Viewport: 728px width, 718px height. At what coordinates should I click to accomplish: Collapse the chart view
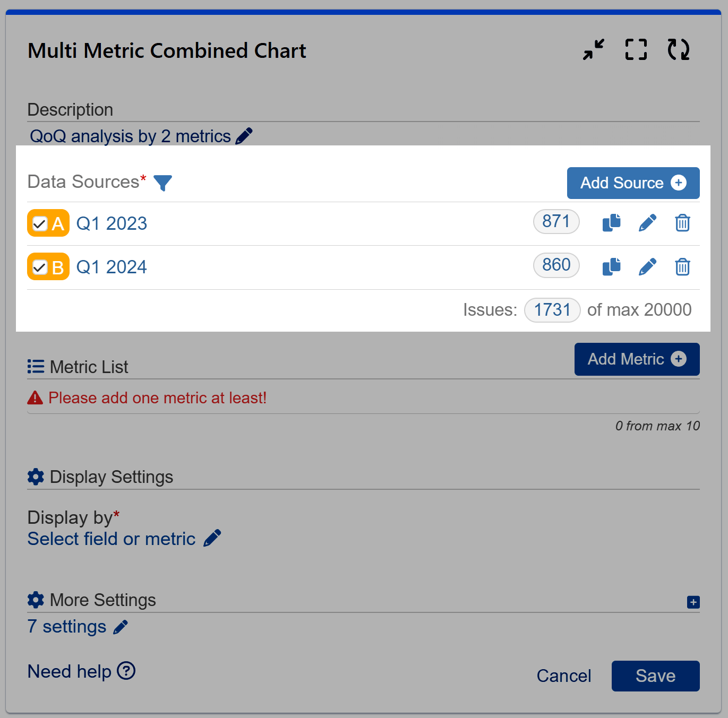pyautogui.click(x=593, y=49)
